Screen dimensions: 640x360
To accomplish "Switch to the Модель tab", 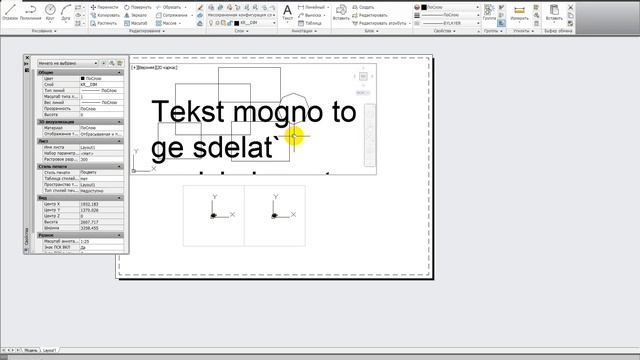I will point(31,350).
